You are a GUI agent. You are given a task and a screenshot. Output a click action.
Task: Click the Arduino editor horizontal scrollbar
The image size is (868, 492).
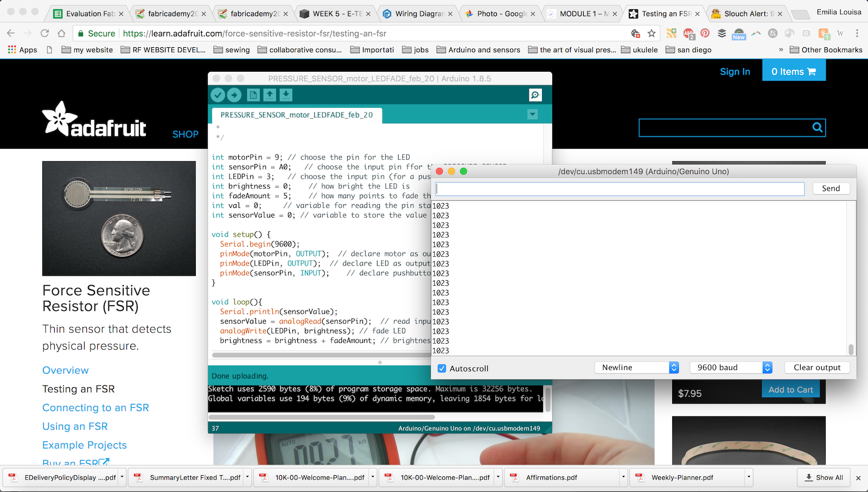321,355
